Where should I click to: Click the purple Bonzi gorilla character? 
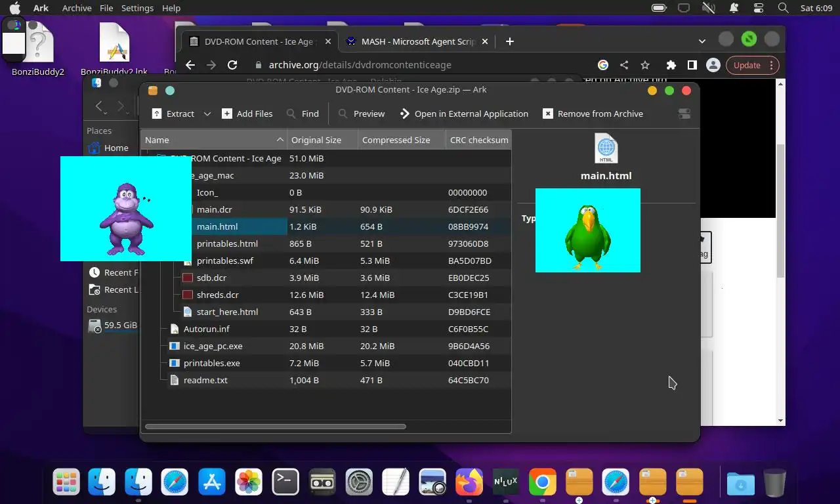click(x=125, y=219)
